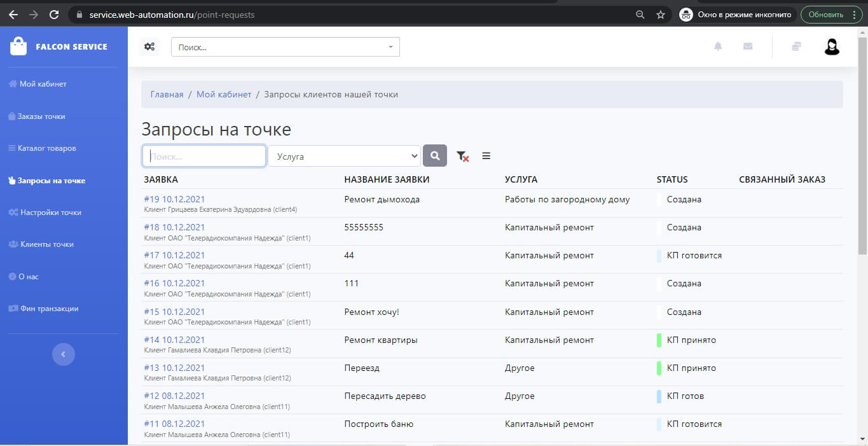
Task: Click the browser address bar URL
Action: pyautogui.click(x=172, y=14)
